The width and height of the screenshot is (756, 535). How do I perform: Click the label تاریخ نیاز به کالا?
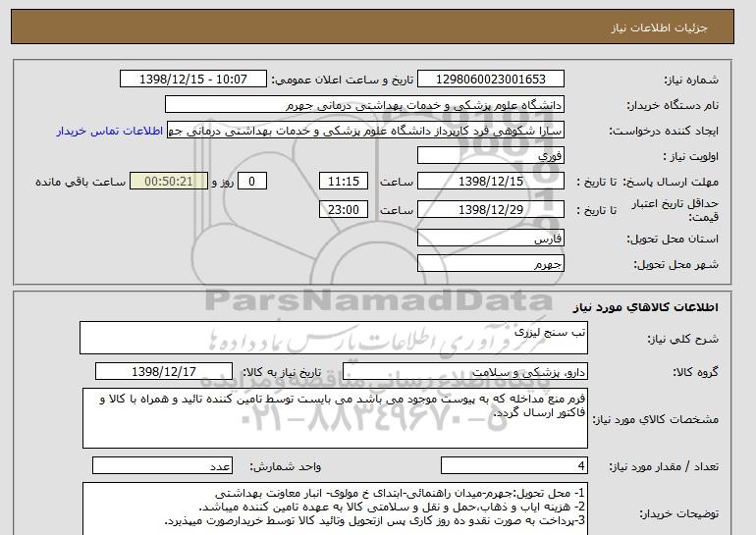pos(282,372)
